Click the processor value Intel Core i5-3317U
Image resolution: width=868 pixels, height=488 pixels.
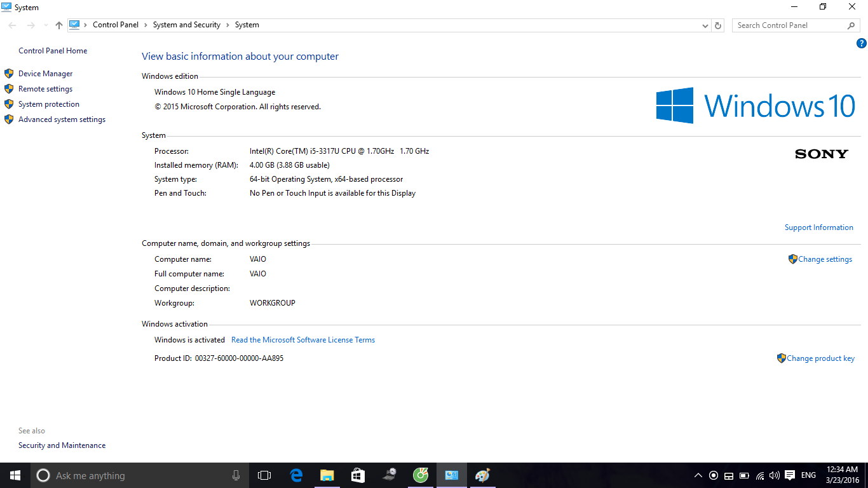tap(339, 151)
